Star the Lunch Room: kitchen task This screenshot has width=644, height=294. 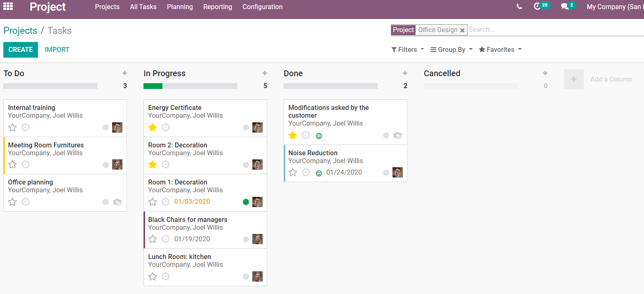point(153,276)
